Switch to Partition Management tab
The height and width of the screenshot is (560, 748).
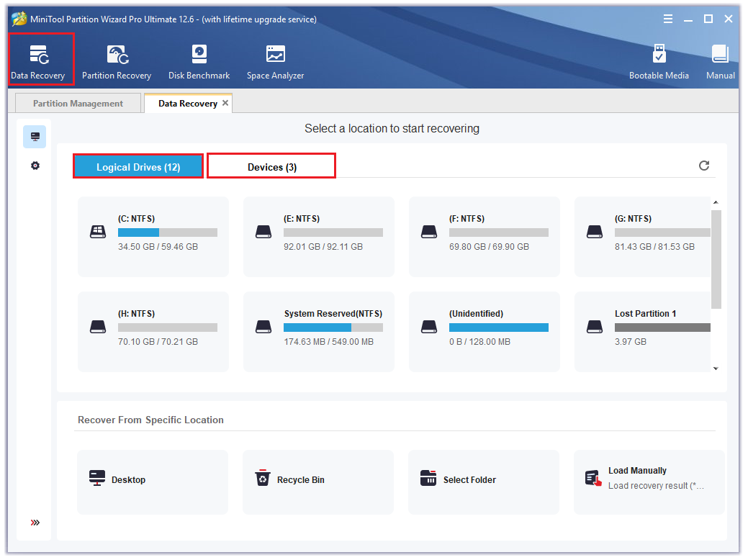78,104
